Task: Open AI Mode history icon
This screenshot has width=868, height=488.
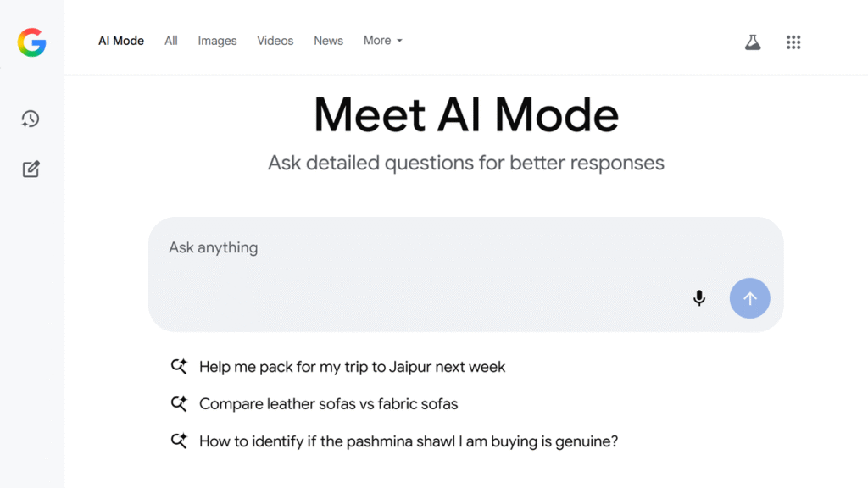Action: [31, 119]
